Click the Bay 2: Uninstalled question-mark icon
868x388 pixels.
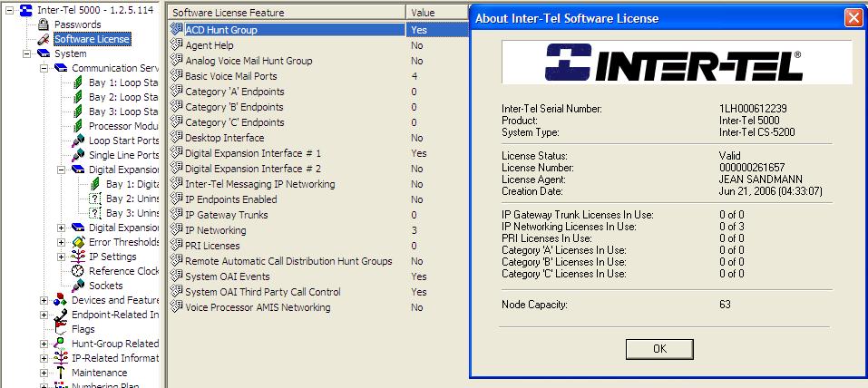[96, 199]
